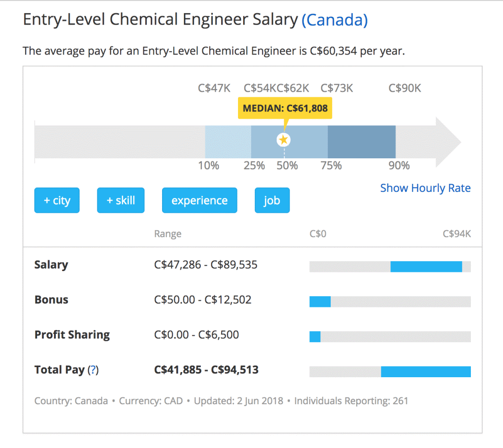Click the C$90K percentile label
503x448 pixels.
tap(405, 88)
